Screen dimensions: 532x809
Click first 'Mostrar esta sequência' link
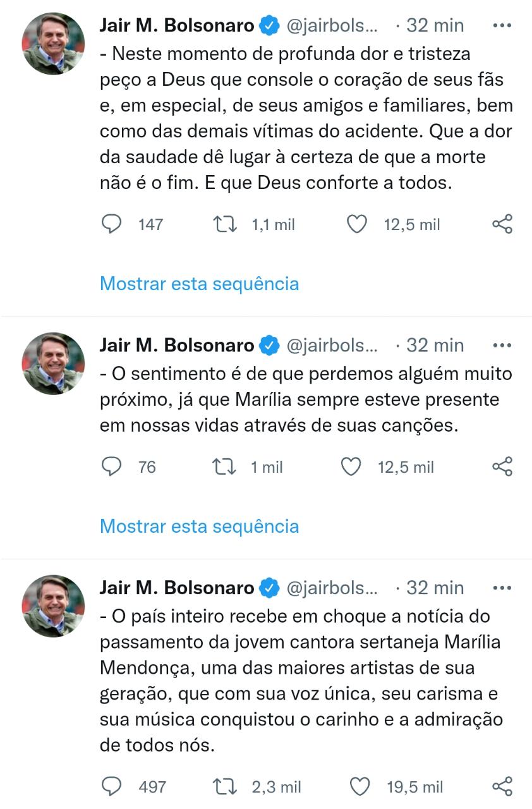[x=199, y=284]
